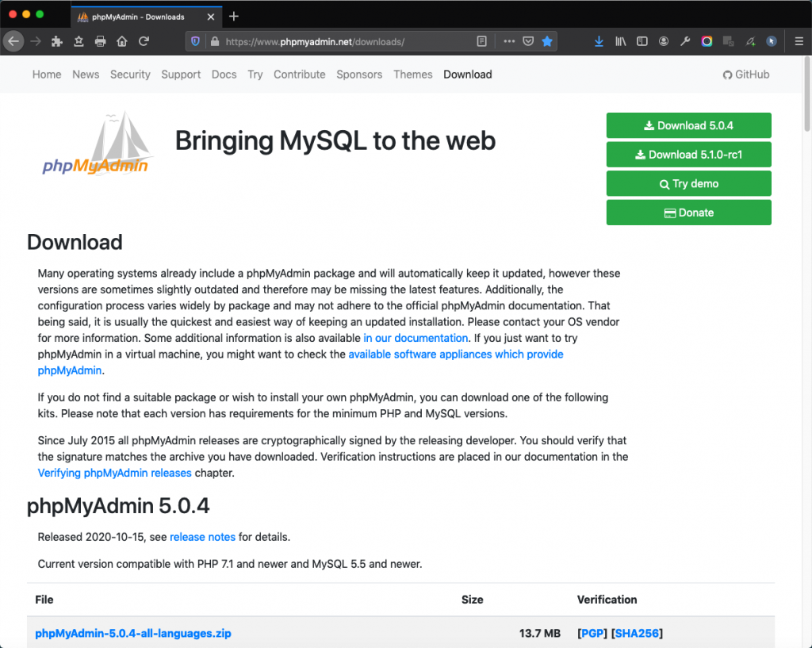The width and height of the screenshot is (812, 648).
Task: Click the 'File' column header
Action: [x=44, y=600]
